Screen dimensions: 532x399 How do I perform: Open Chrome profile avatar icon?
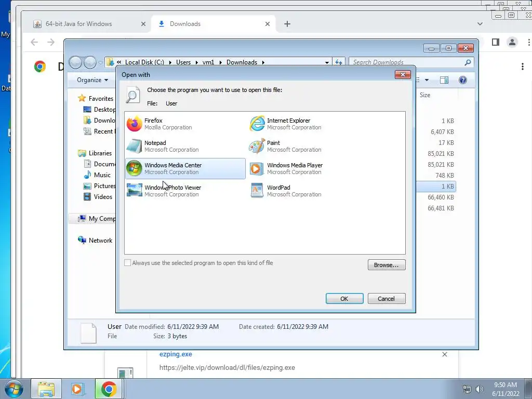(x=512, y=42)
